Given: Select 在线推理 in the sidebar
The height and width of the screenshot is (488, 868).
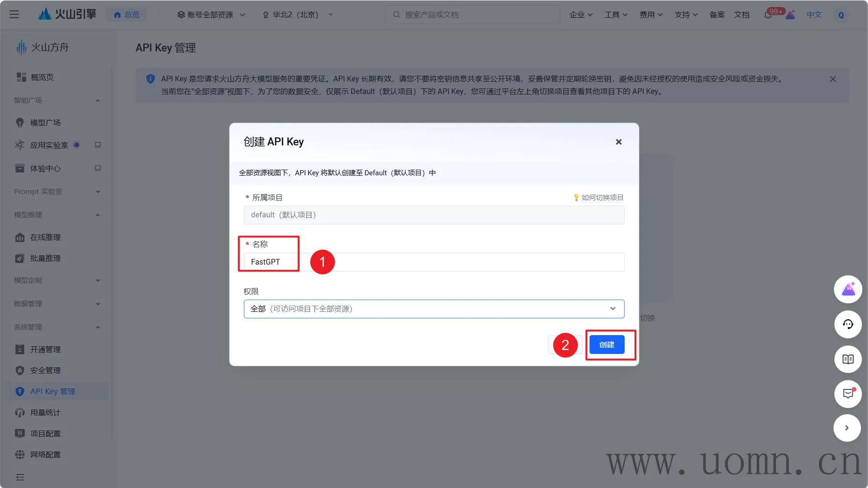Looking at the screenshot, I should coord(45,237).
